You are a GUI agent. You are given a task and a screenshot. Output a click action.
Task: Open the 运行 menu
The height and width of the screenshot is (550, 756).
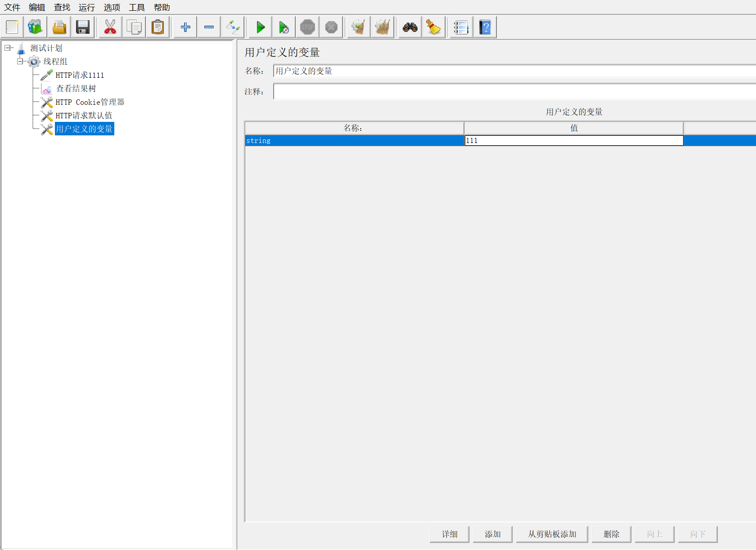pos(87,7)
